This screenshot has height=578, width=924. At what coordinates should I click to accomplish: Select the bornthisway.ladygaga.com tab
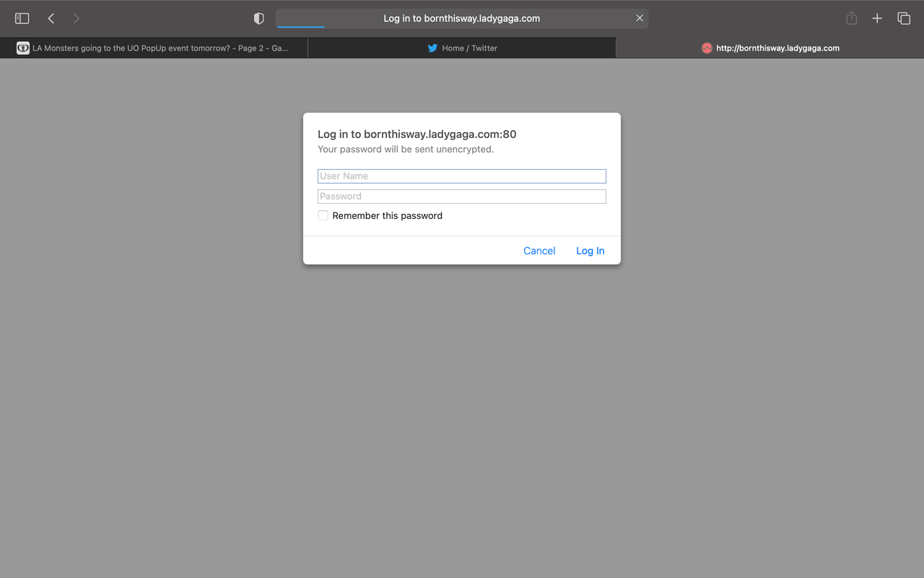770,48
